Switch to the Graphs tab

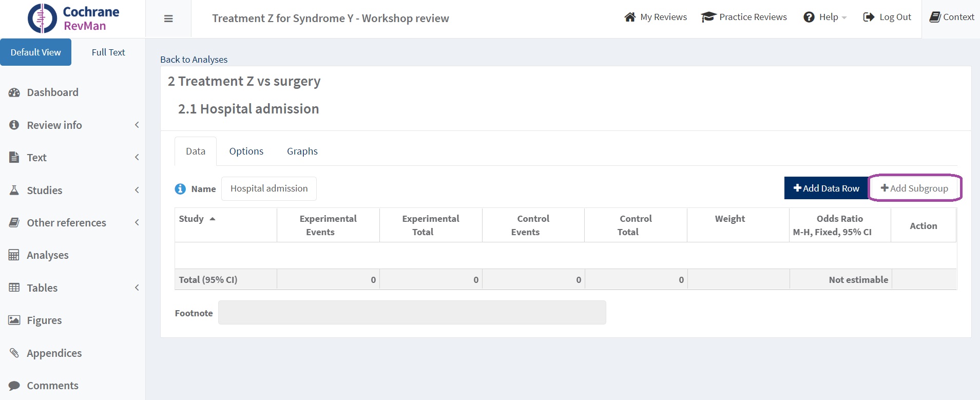[x=302, y=151]
